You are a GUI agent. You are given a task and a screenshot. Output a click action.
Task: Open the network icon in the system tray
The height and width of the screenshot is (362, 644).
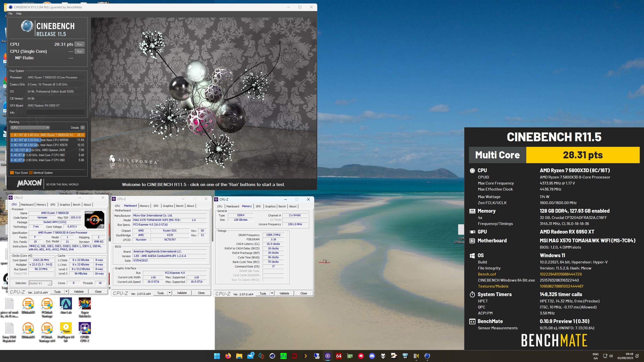click(605, 356)
